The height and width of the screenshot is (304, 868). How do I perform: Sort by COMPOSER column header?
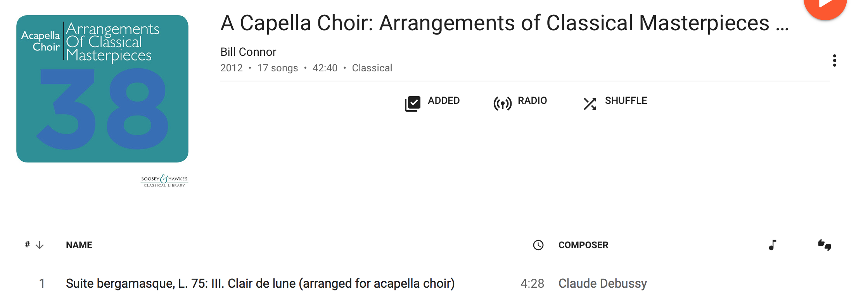(583, 245)
